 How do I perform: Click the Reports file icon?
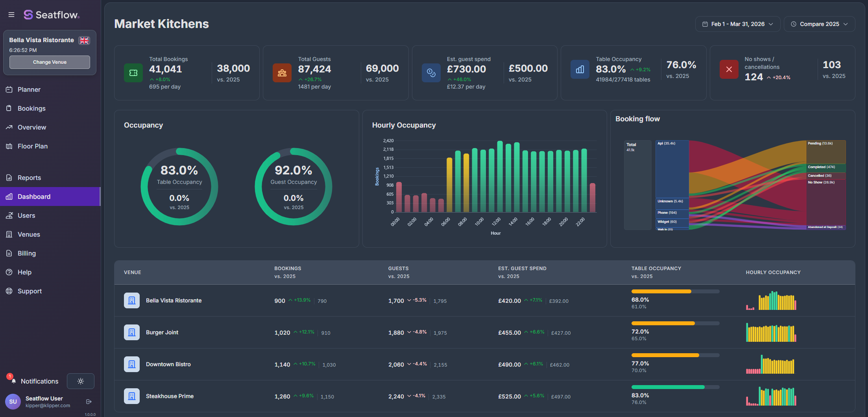(9, 178)
